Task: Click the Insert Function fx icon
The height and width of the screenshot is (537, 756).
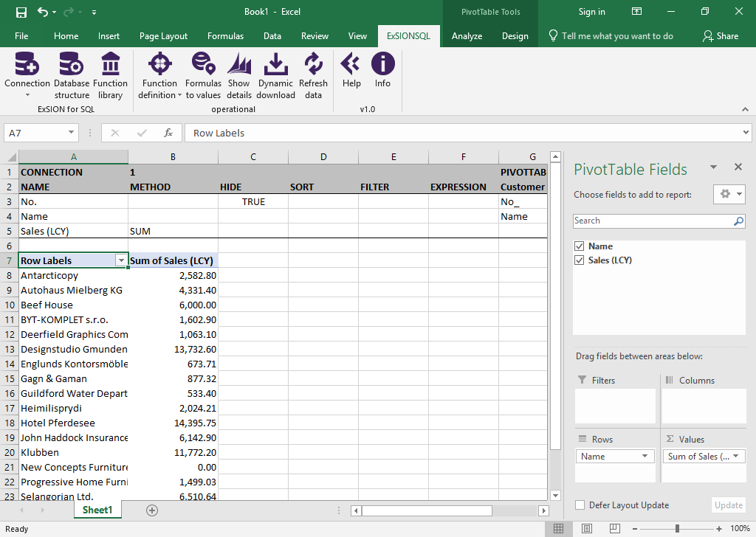Action: pyautogui.click(x=168, y=133)
